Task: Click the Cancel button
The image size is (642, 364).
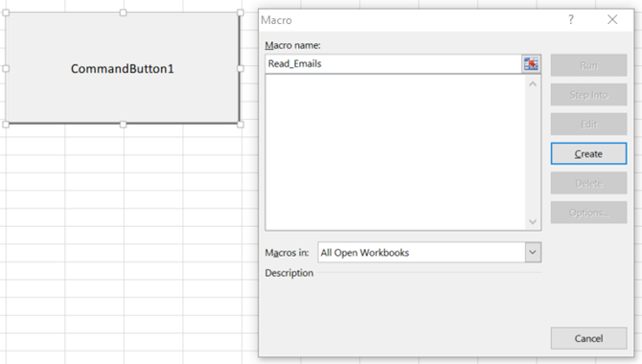Action: pos(588,338)
